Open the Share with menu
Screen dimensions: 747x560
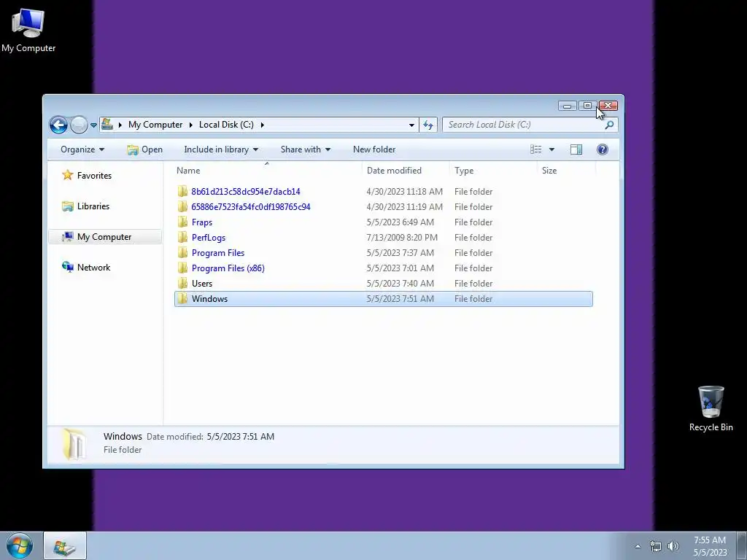coord(306,149)
